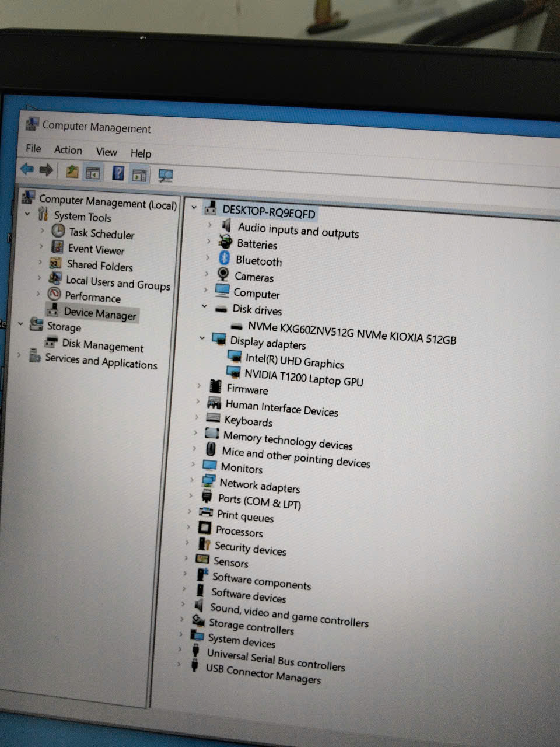Select the Computer category row
Image resolution: width=560 pixels, height=747 pixels.
pos(257,292)
